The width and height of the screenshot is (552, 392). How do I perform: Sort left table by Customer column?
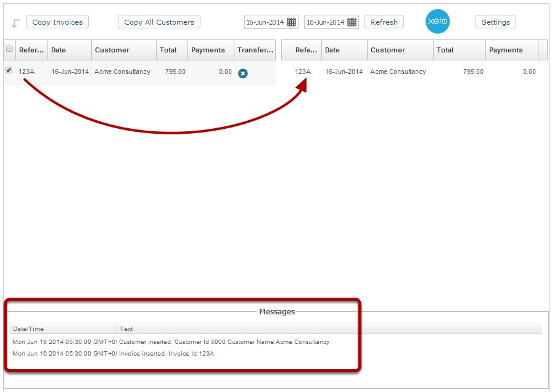(x=124, y=50)
